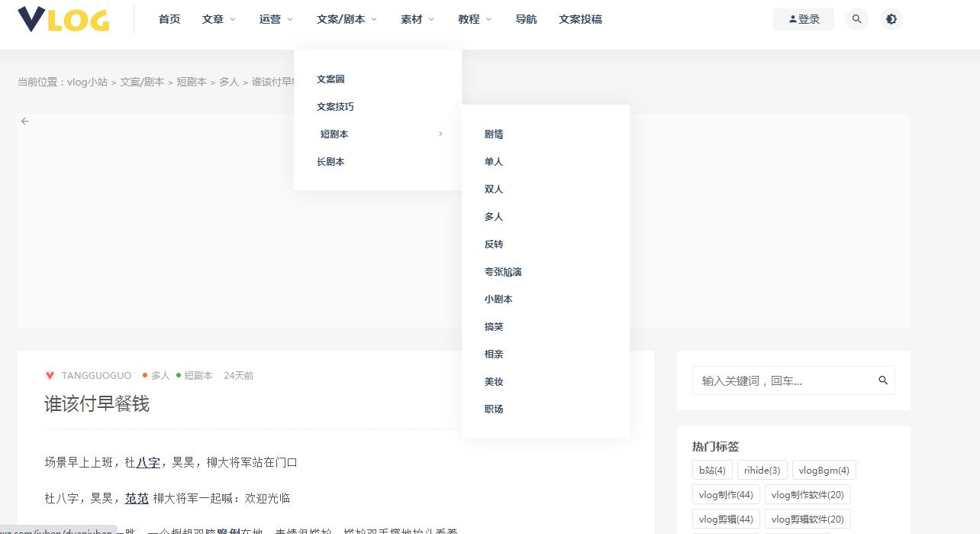
Task: Click the person icon on the 登录 button
Action: point(792,18)
